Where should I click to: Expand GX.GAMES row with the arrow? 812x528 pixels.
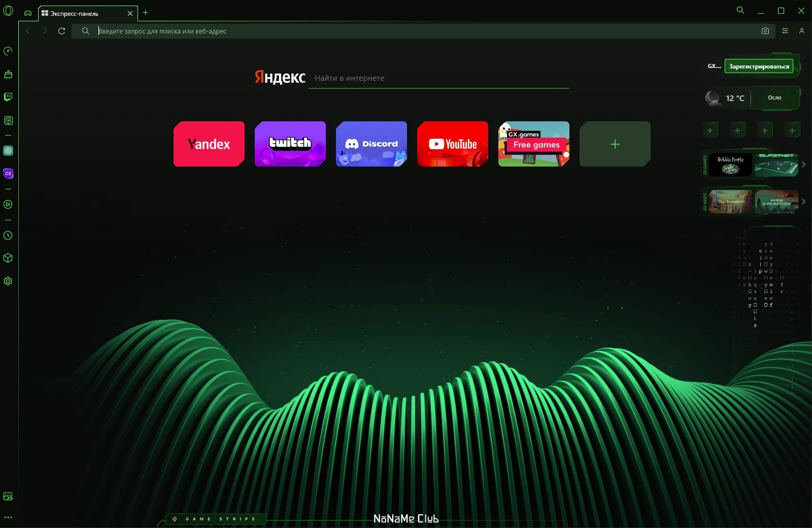tap(803, 164)
